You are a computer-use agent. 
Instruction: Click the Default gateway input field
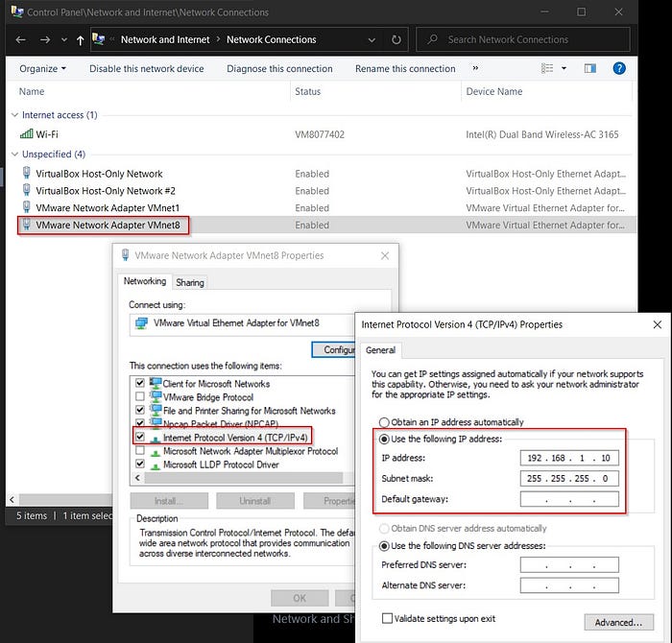[569, 499]
